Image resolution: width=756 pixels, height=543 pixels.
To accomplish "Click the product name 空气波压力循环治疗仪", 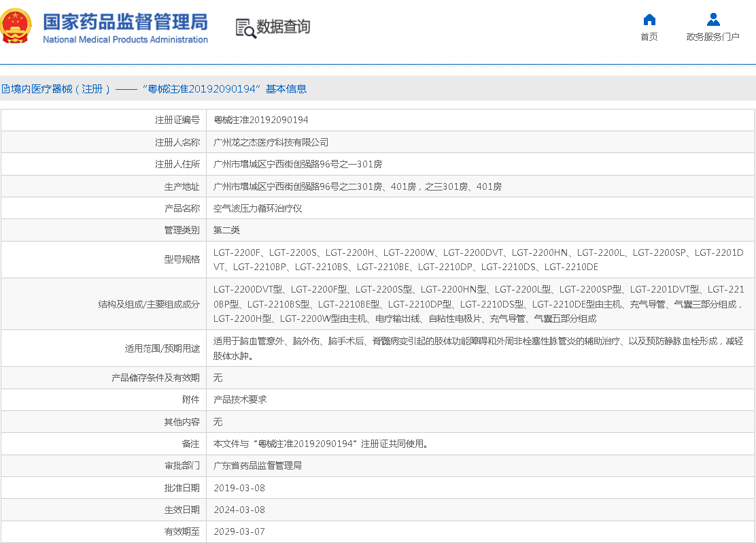I will (257, 208).
